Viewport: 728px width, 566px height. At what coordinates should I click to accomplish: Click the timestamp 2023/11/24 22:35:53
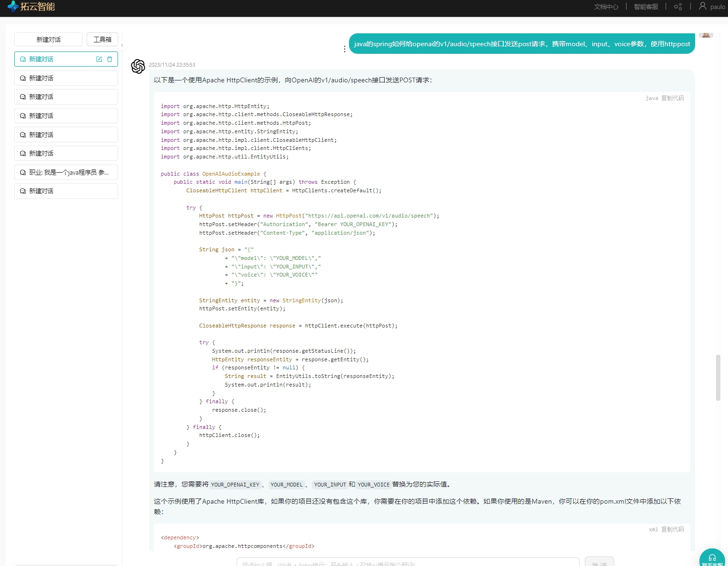[172, 65]
